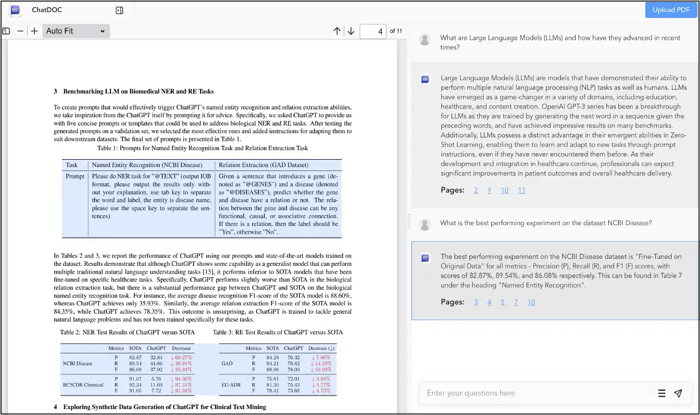Toggle the PDF thumbnail sidebar
Viewport: 700px width, 415px height.
click(6, 31)
